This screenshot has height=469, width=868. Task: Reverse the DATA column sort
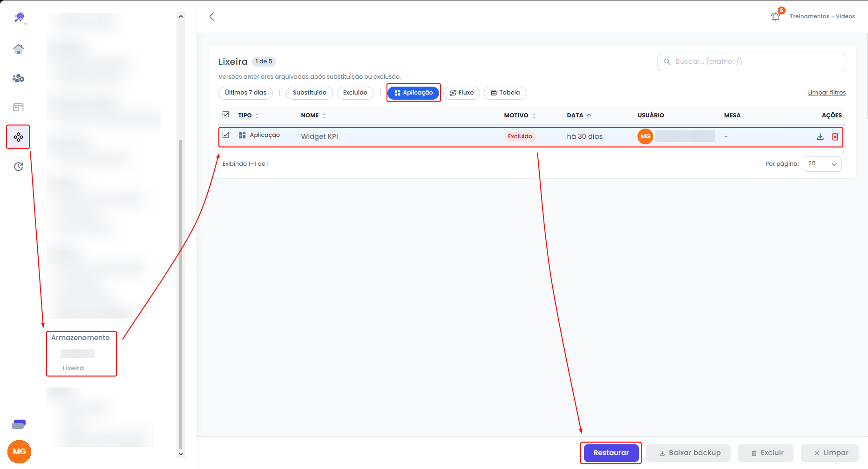[579, 116]
